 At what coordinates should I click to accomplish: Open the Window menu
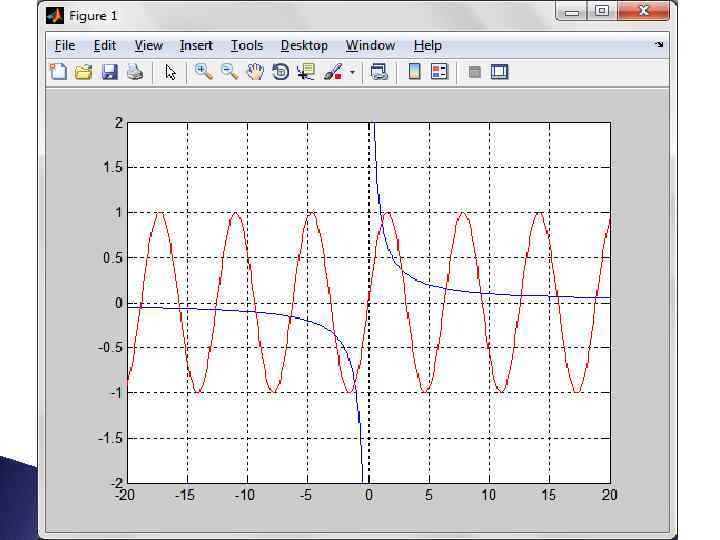(x=370, y=45)
